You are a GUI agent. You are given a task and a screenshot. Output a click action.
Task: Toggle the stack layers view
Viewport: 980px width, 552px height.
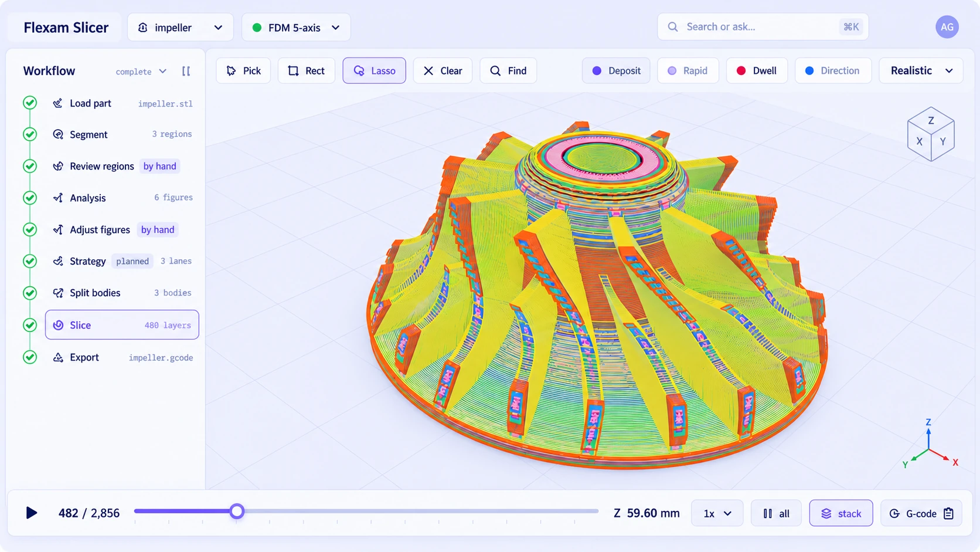point(841,513)
